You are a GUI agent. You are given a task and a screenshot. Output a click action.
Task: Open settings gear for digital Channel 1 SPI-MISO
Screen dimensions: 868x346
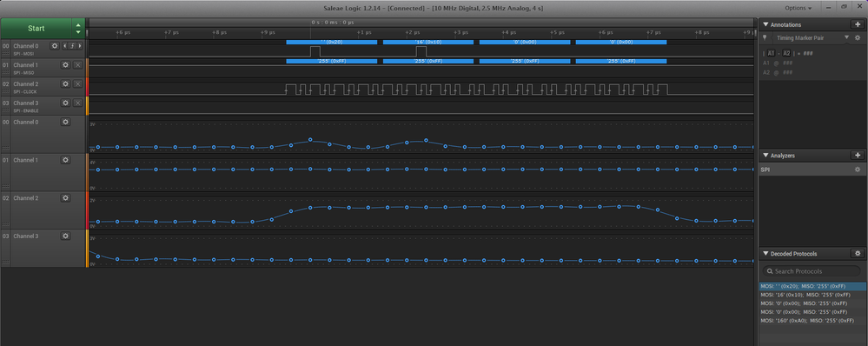[x=65, y=65]
